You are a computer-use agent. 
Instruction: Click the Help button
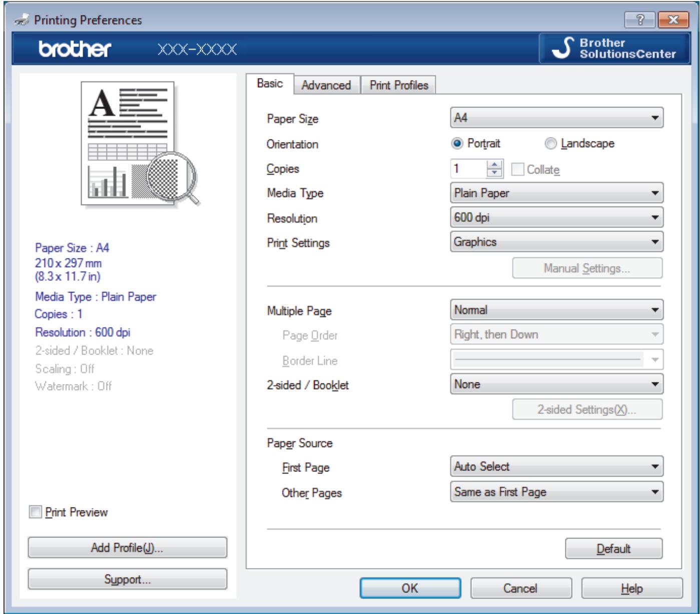pos(631,588)
